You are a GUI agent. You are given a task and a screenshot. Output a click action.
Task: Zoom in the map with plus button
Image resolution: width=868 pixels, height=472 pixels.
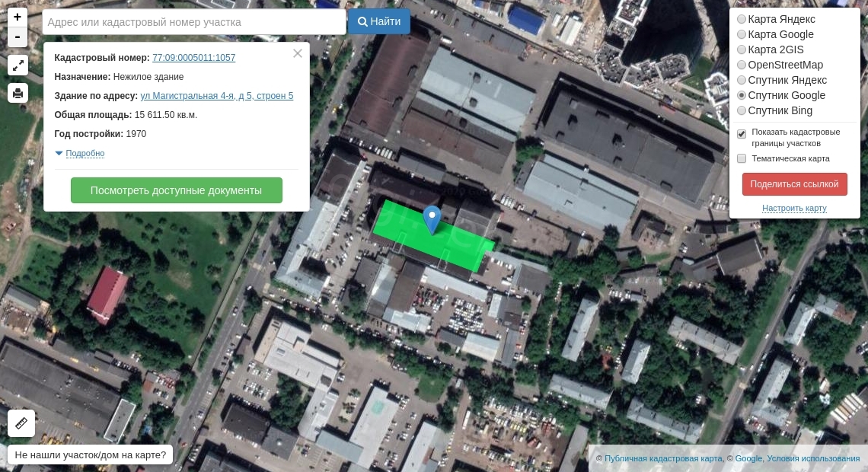pyautogui.click(x=18, y=18)
